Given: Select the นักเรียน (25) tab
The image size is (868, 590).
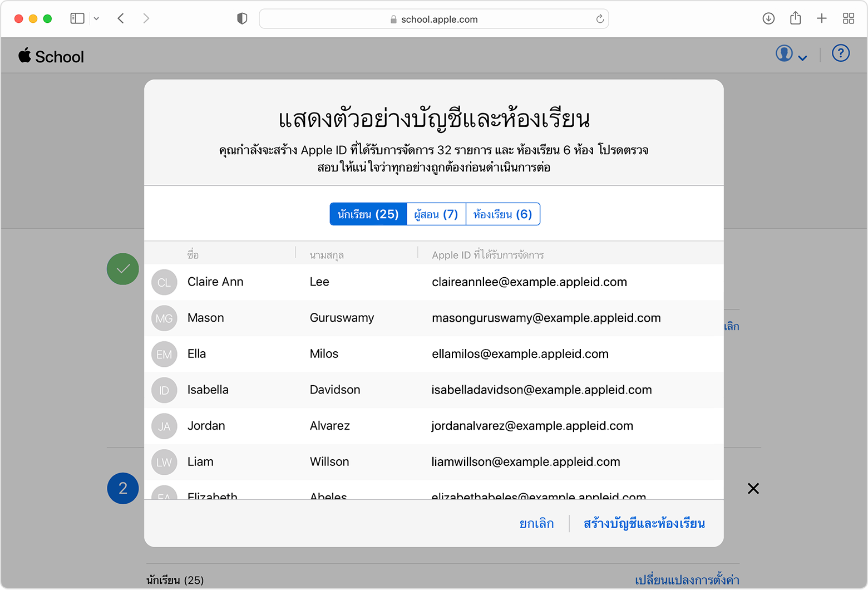Looking at the screenshot, I should [x=368, y=214].
